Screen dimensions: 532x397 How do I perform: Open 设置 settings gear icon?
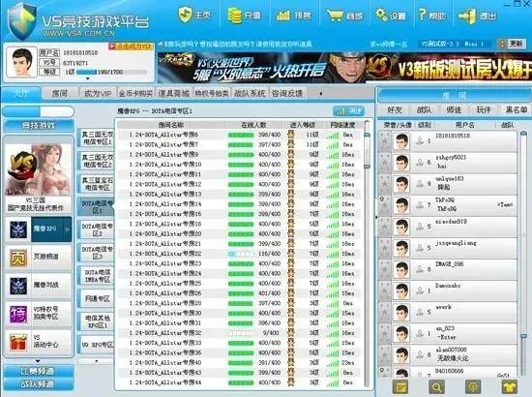[x=381, y=15]
